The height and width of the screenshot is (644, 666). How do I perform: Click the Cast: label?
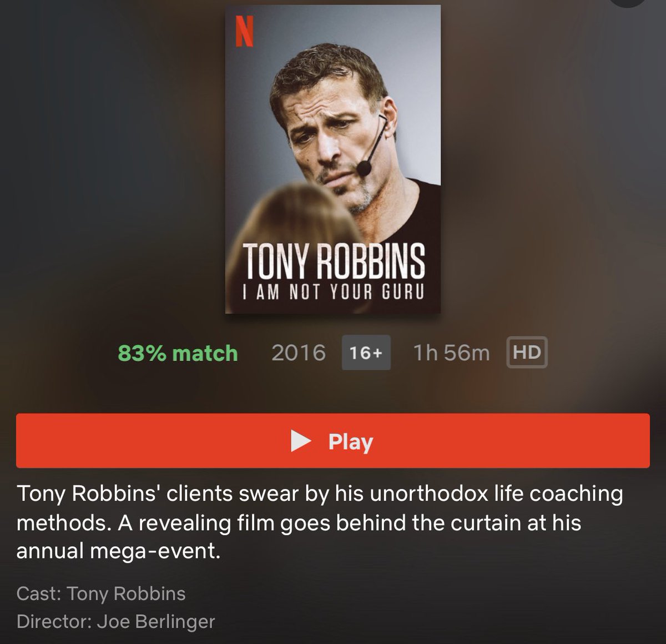[x=39, y=593]
